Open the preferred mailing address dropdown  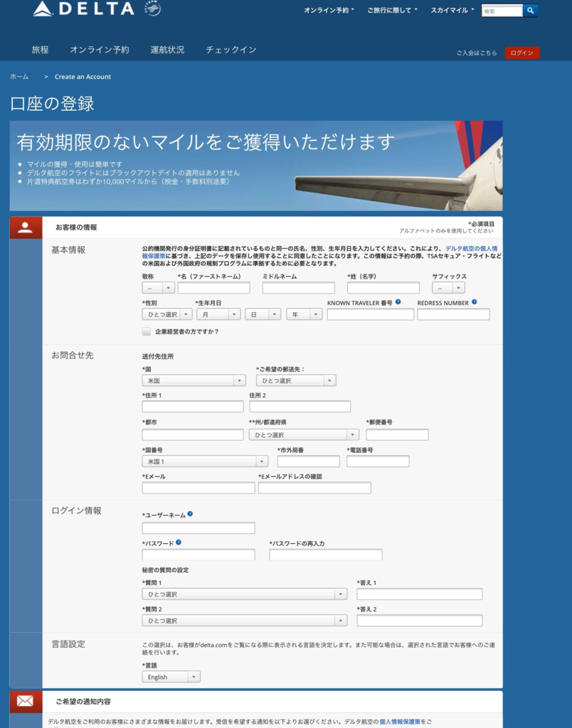coord(296,381)
